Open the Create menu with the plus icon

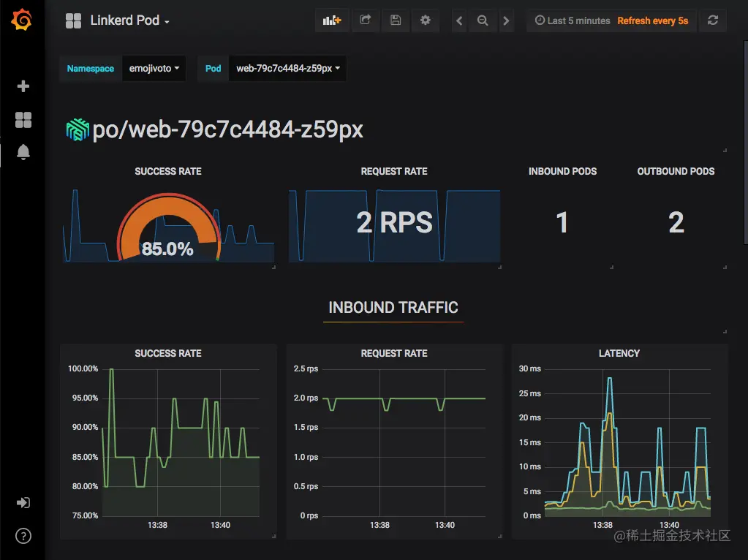22,86
